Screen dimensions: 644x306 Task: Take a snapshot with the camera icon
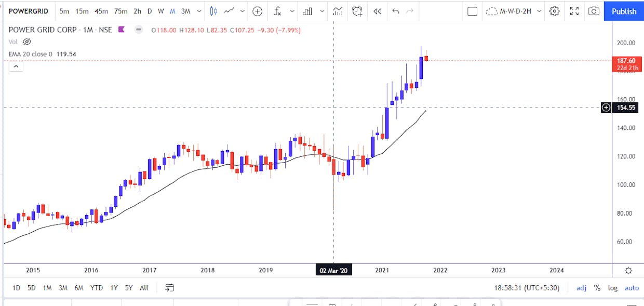click(594, 11)
